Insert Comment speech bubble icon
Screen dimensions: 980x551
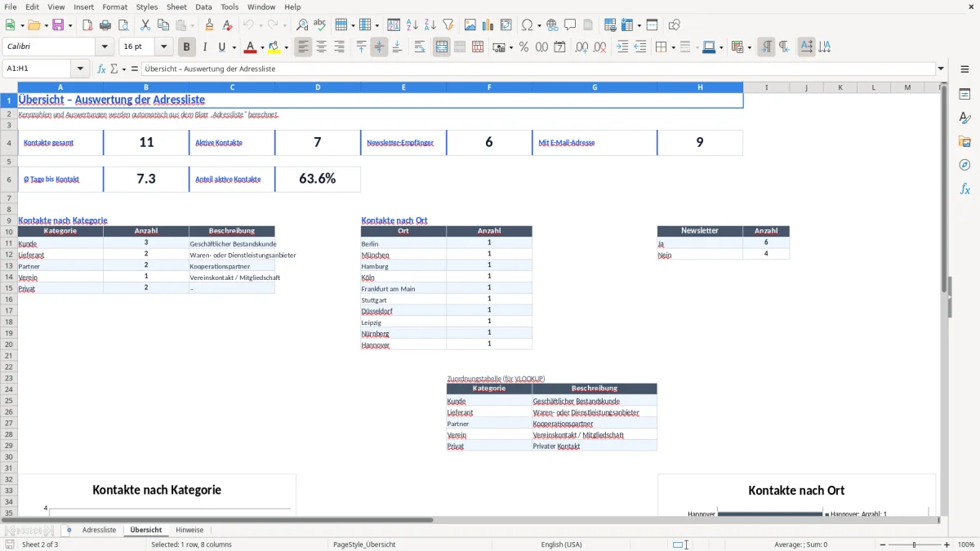[571, 25]
